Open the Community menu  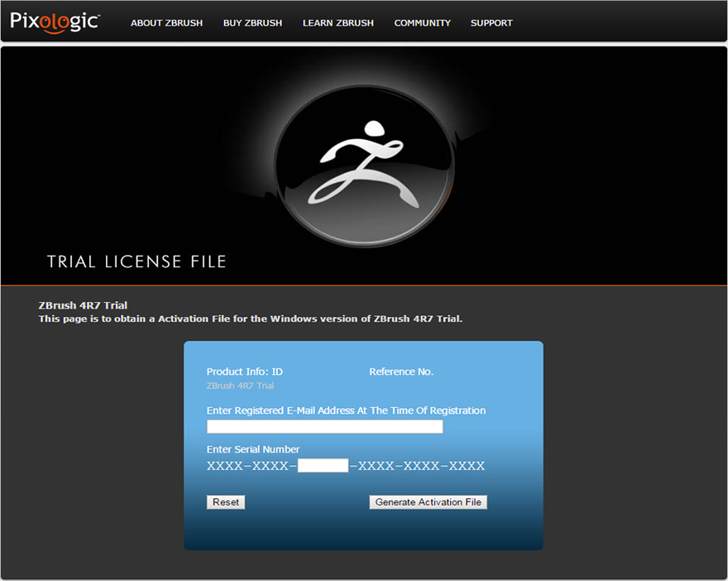pos(423,22)
